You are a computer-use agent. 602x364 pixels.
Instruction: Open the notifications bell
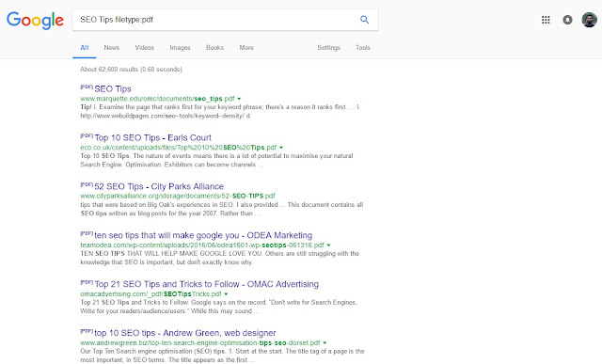point(567,20)
